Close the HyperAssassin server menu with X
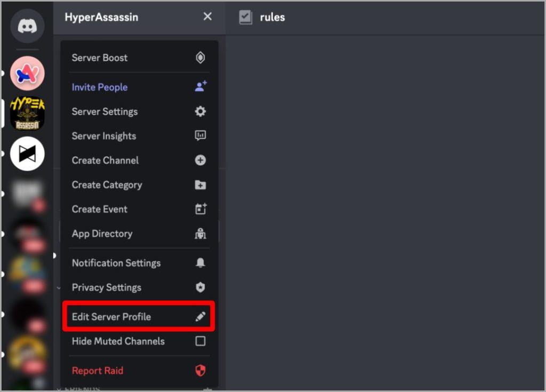This screenshot has width=546, height=392. pos(207,17)
